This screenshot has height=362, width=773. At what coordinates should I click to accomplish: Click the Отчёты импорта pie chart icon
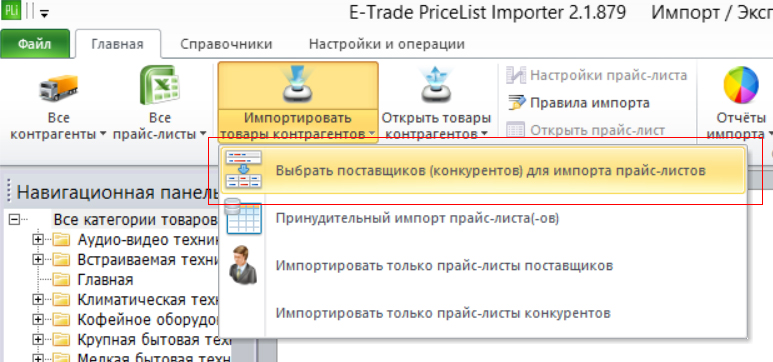(x=741, y=85)
